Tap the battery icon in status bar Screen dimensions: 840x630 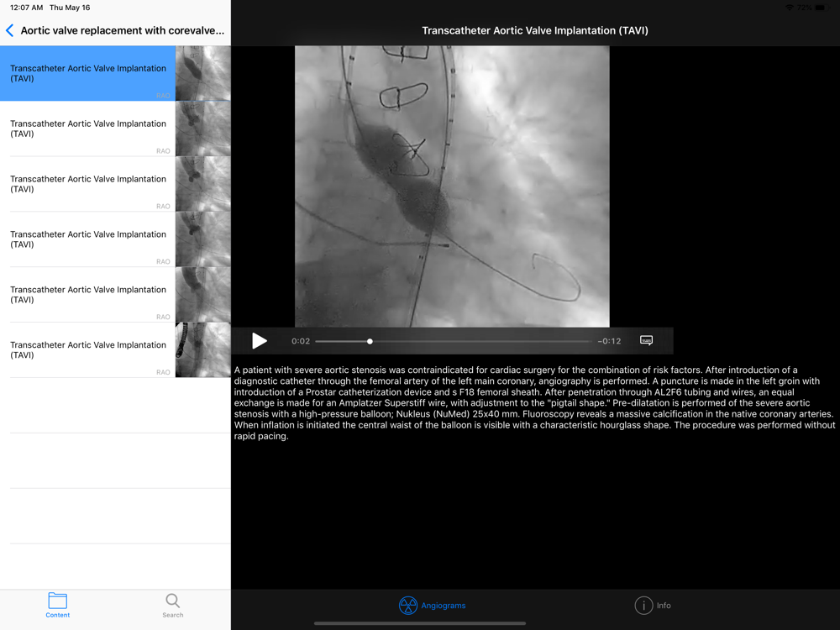coord(821,8)
